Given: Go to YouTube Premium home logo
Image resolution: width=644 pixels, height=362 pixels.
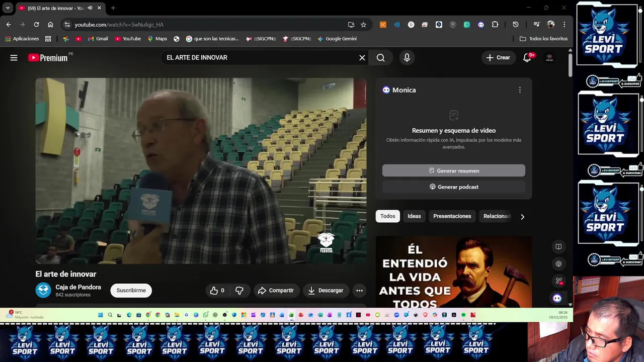Looking at the screenshot, I should [48, 58].
